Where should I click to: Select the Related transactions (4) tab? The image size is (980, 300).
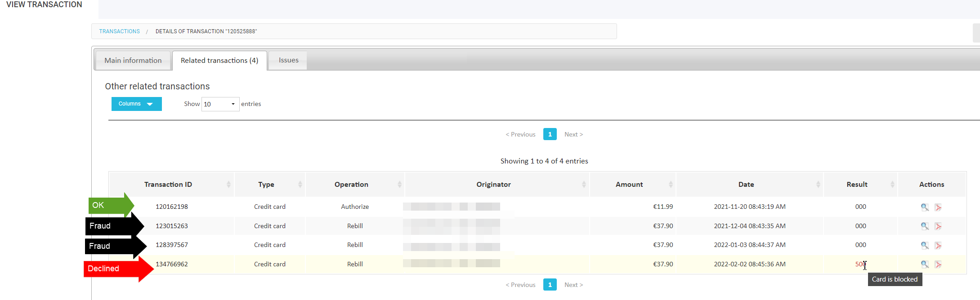click(219, 61)
